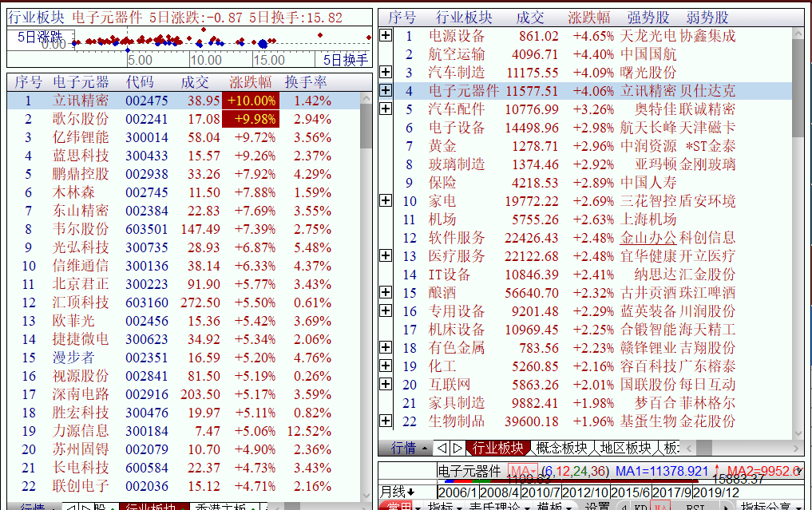Expand the 互联网 sector row
Viewport: 812px width, 510px height.
[386, 384]
